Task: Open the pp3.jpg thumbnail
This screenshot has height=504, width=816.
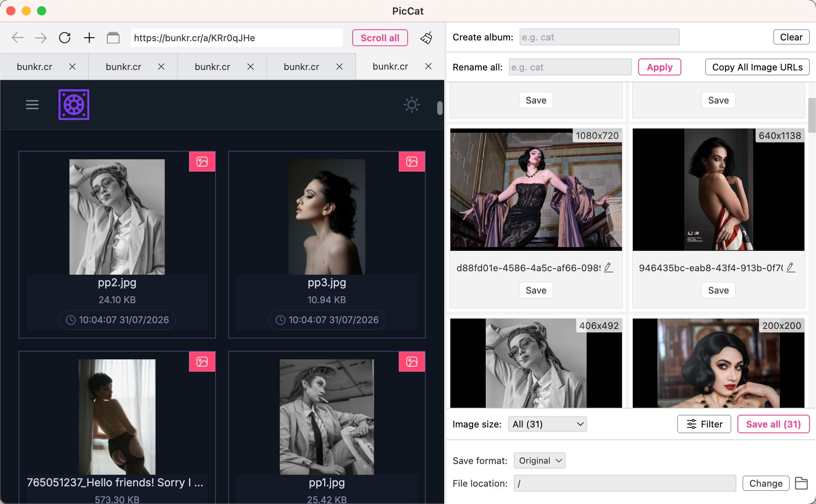Action: [327, 217]
